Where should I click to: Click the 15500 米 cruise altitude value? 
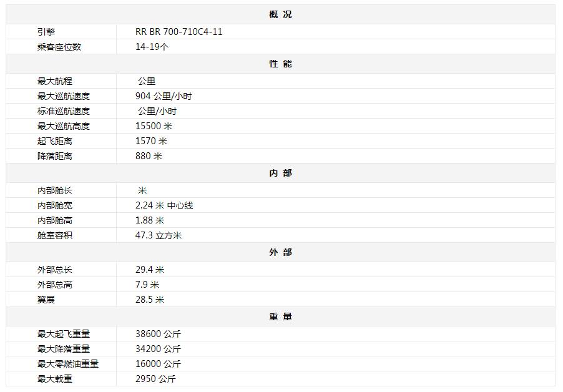tap(154, 126)
